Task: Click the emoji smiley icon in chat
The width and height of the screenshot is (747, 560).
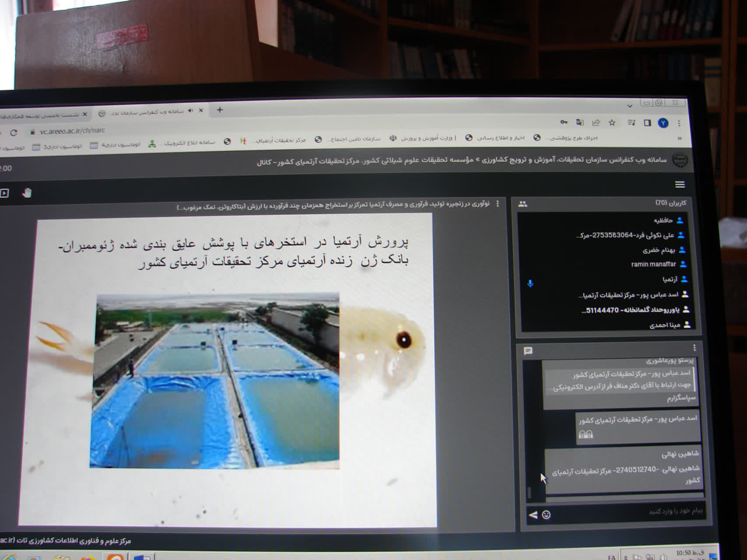Action: point(546,515)
